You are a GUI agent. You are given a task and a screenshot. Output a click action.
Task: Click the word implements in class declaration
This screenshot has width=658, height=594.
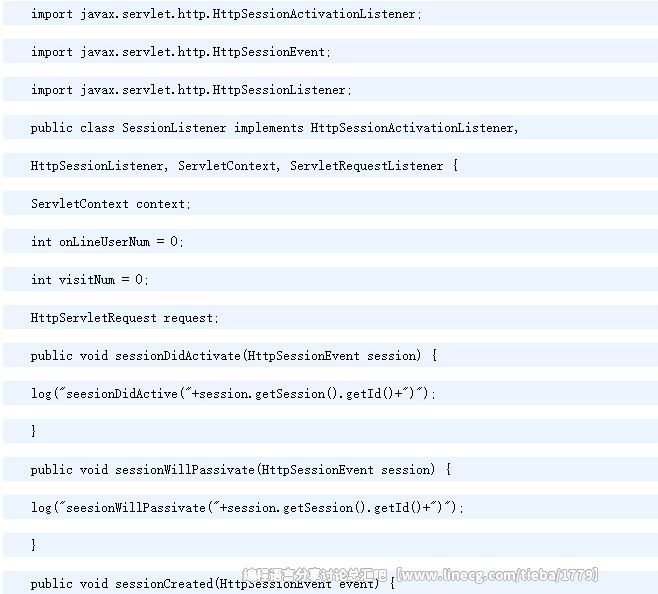point(269,128)
